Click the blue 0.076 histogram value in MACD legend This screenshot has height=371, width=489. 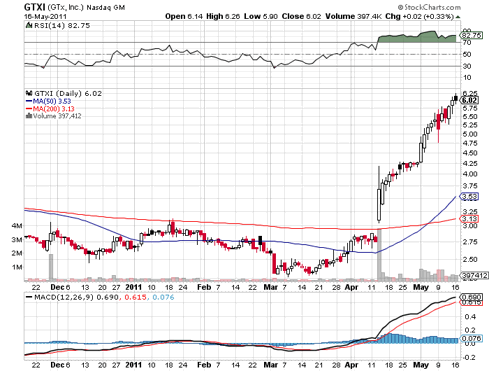(163, 297)
